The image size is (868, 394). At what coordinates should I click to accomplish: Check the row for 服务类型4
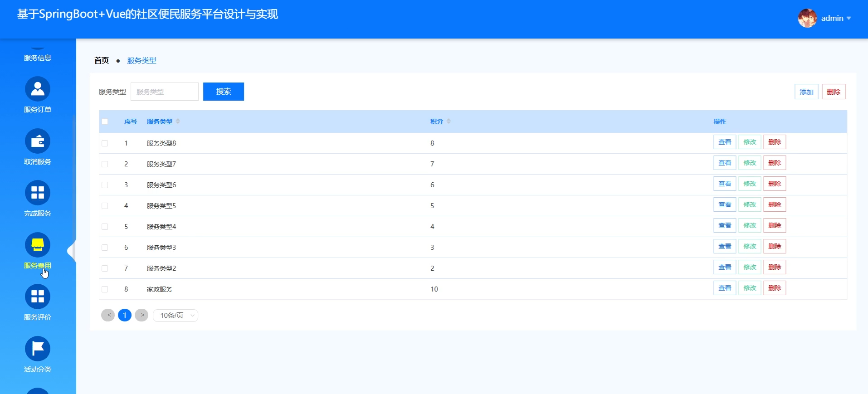pos(105,227)
